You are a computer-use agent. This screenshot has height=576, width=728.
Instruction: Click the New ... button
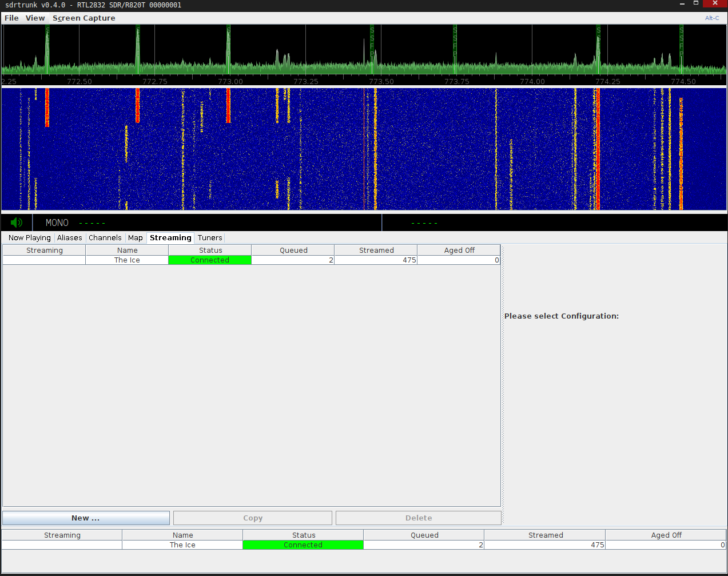tap(86, 518)
